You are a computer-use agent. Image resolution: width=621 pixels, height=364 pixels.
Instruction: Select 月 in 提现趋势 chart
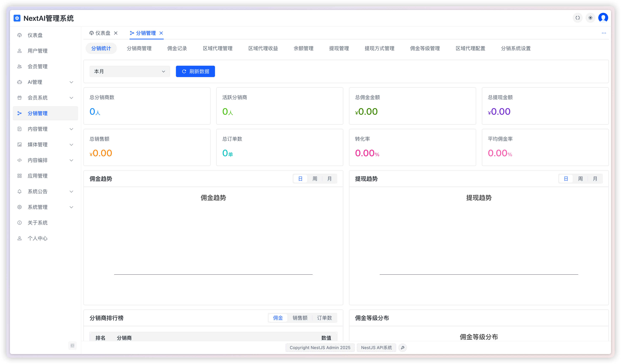595,179
